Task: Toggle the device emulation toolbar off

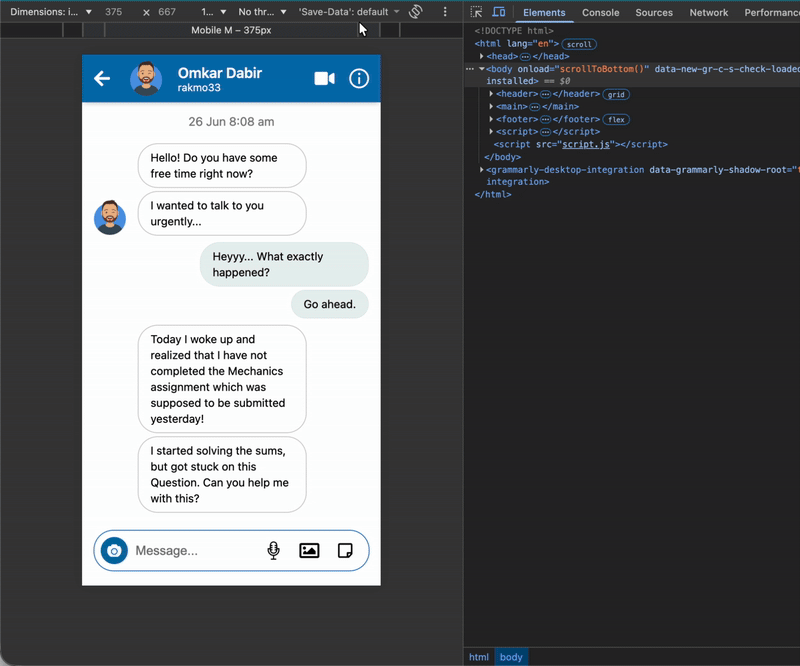Action: pyautogui.click(x=498, y=12)
